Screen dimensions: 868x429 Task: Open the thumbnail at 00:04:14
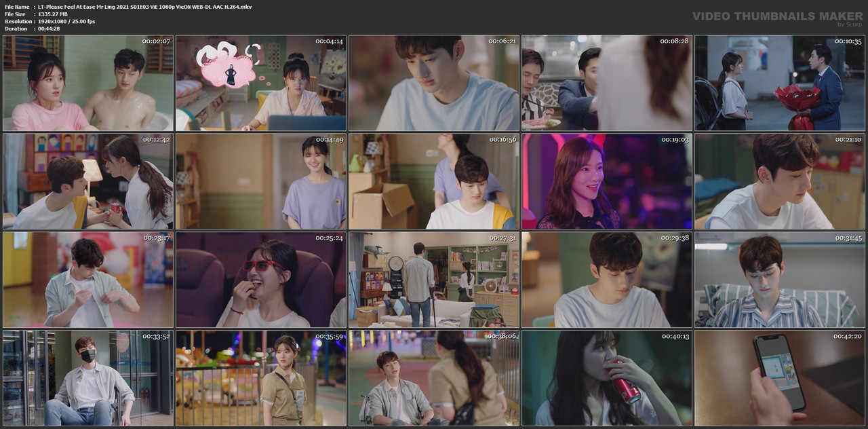(x=261, y=83)
